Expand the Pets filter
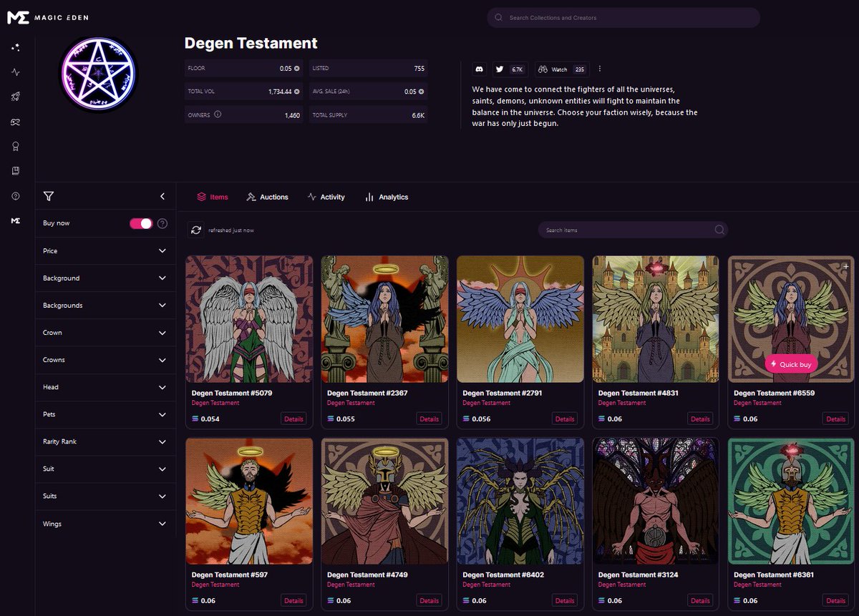The image size is (859, 616). pyautogui.click(x=105, y=414)
